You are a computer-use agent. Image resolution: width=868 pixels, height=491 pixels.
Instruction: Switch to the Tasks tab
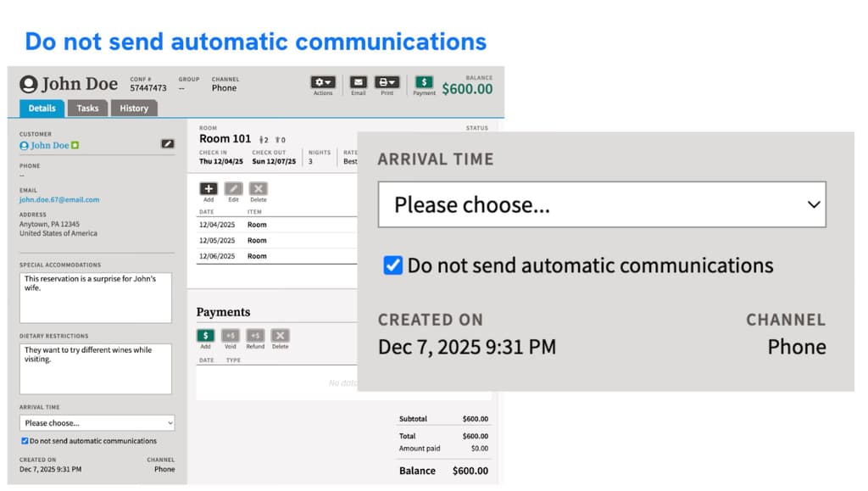pyautogui.click(x=87, y=108)
